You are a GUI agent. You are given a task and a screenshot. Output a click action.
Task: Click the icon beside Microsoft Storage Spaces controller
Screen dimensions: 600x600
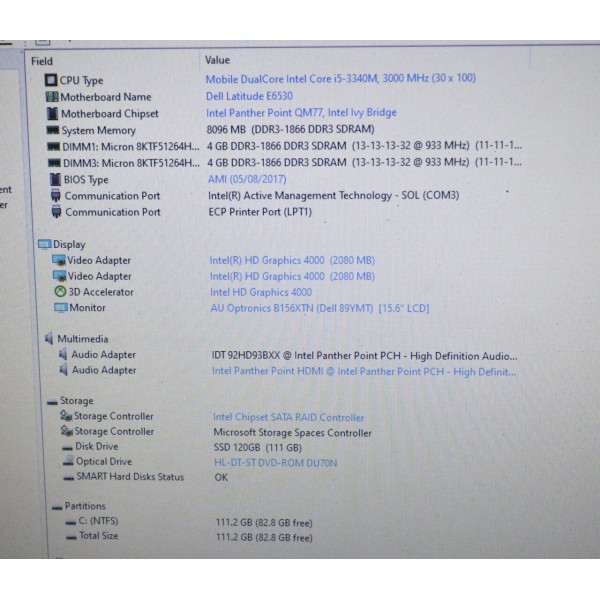(x=67, y=431)
